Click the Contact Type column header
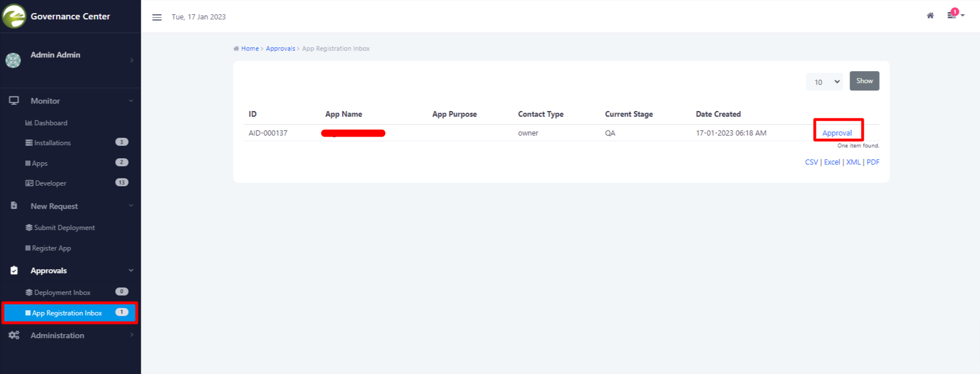Viewport: 980px width, 374px height. click(x=541, y=114)
